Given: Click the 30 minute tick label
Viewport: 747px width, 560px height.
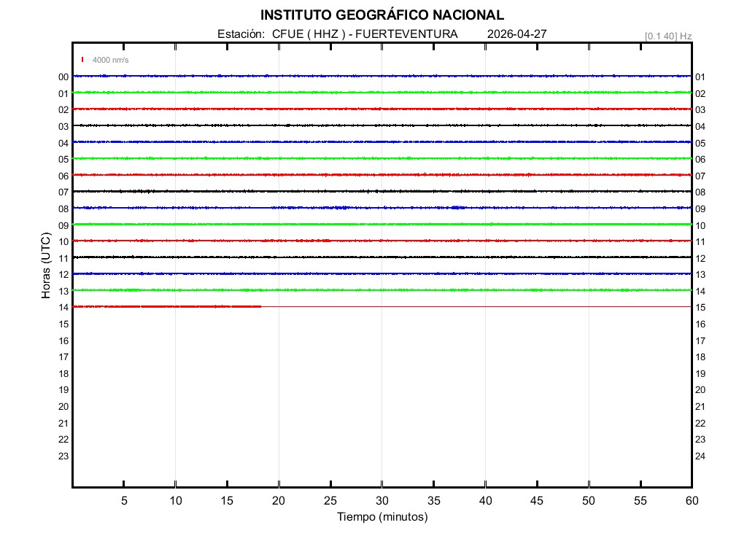Looking at the screenshot, I should tap(382, 500).
